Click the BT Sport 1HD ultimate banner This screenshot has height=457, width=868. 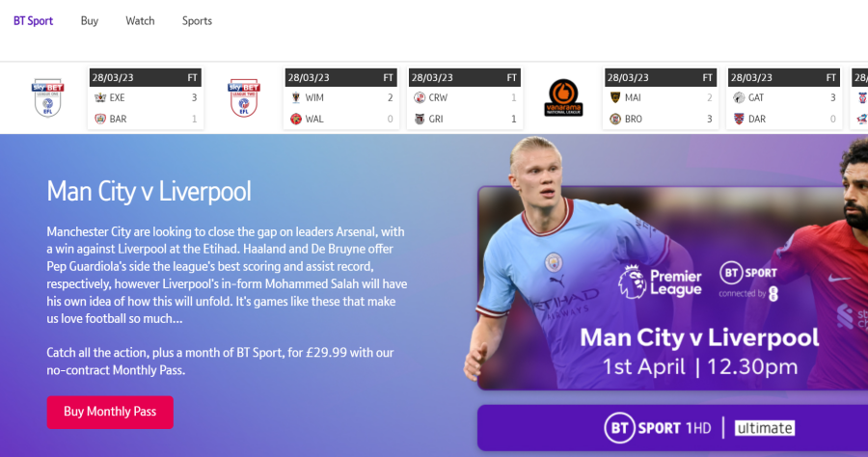(x=672, y=428)
